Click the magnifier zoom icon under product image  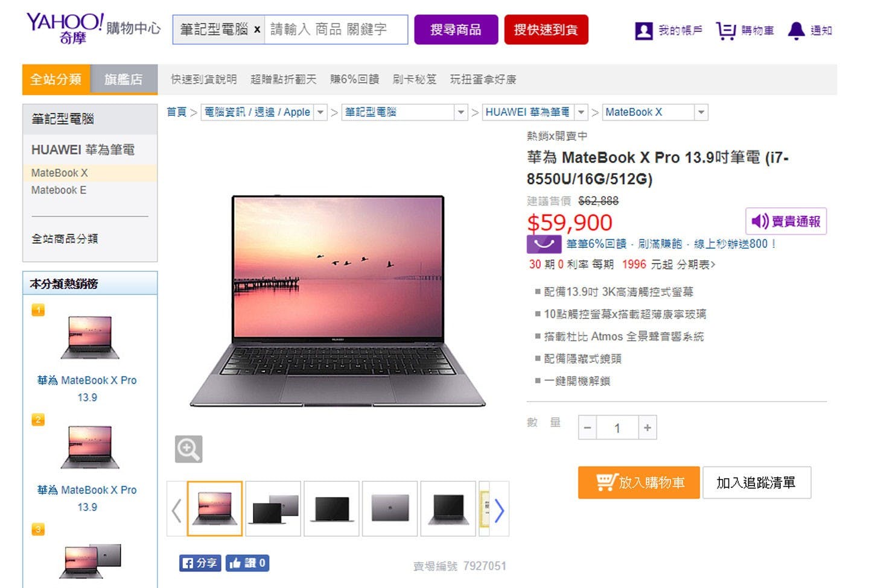188,449
